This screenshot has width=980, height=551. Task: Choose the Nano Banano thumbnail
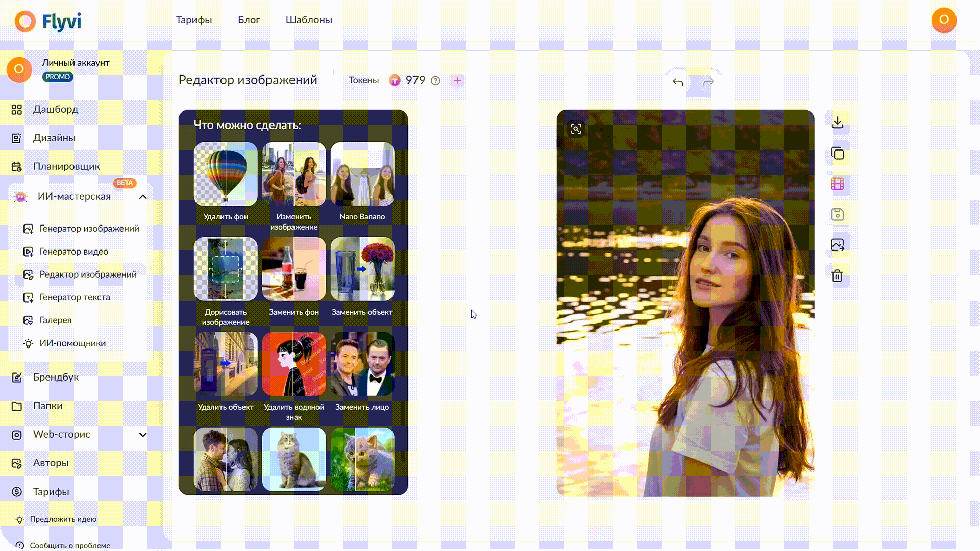click(x=362, y=174)
